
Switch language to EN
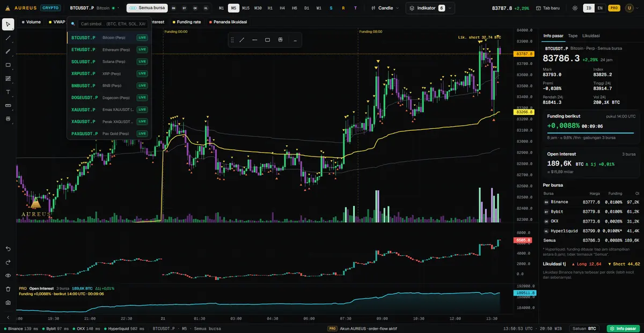[x=600, y=8]
